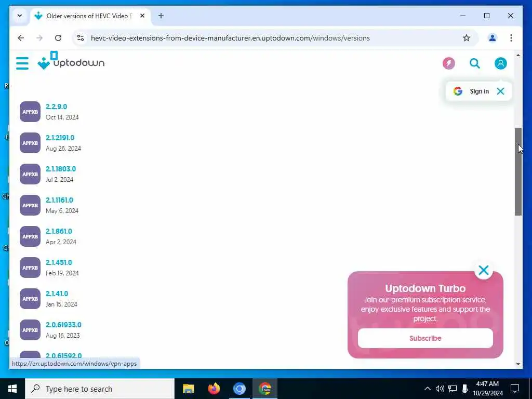Click the Feb 19, 2024 date text
The height and width of the screenshot is (399, 532).
(62, 273)
